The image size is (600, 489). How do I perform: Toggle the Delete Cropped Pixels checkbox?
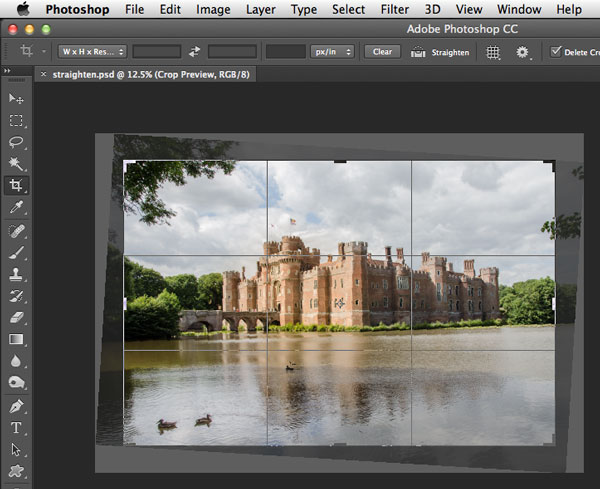point(556,51)
